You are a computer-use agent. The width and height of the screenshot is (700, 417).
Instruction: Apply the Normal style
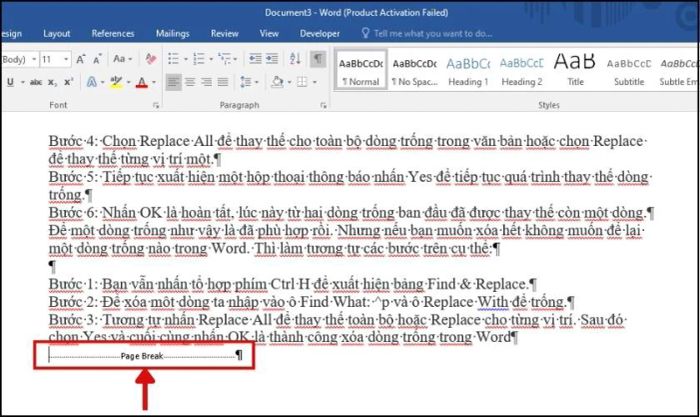361,71
